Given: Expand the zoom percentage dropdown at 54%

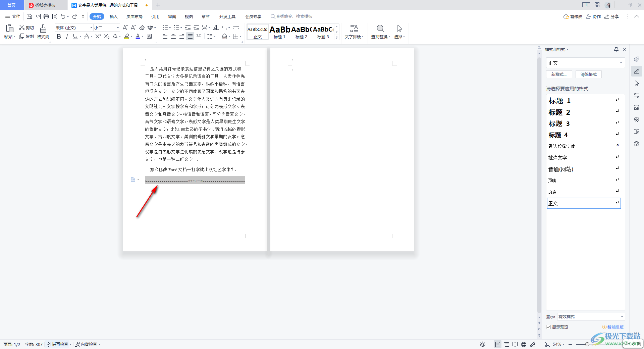Looking at the screenshot, I should (x=564, y=344).
